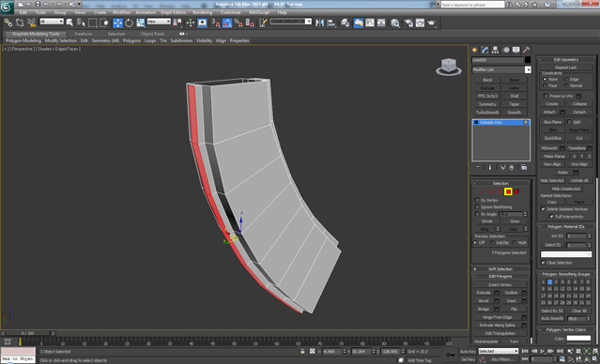Click the Align tool icon
Viewport: 600px width, 364px height.
tap(331, 23)
